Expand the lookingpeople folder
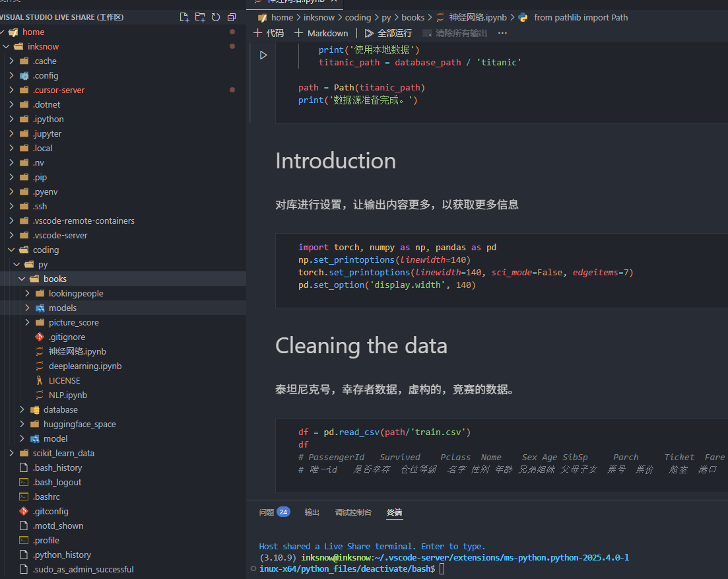 point(28,293)
